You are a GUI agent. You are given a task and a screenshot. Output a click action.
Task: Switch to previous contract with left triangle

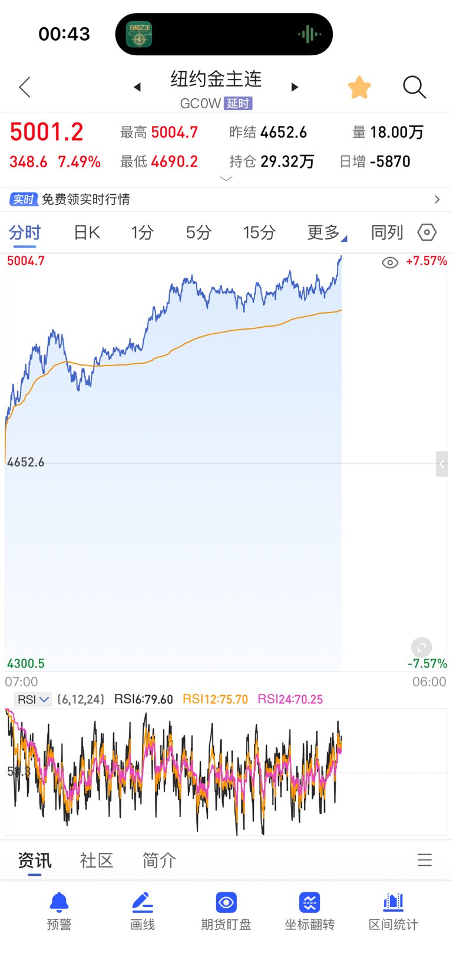click(137, 87)
